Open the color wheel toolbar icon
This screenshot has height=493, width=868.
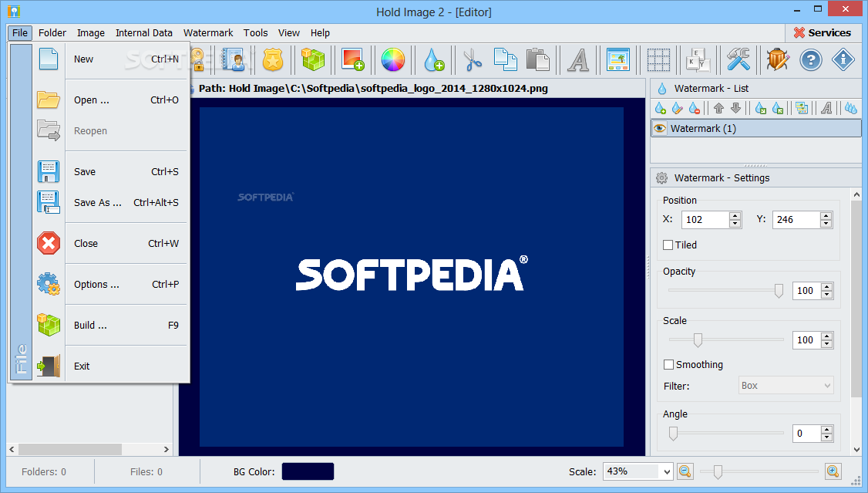click(393, 59)
